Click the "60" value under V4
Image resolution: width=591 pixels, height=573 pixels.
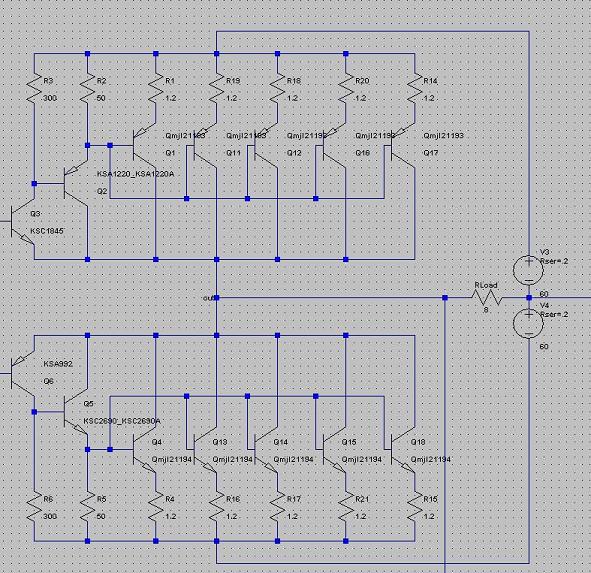[544, 346]
